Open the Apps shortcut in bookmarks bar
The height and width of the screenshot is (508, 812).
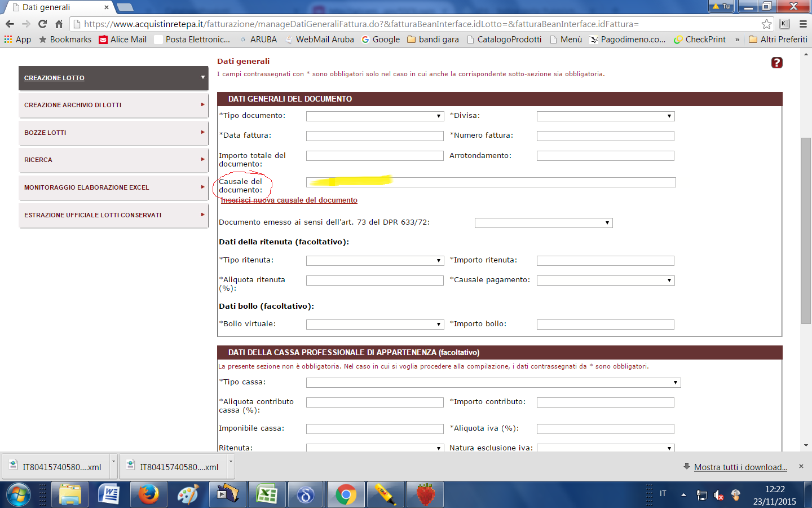coord(17,40)
